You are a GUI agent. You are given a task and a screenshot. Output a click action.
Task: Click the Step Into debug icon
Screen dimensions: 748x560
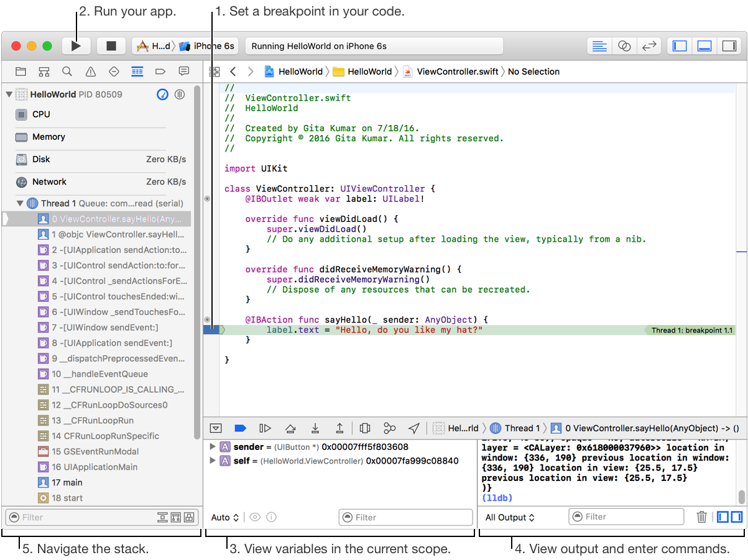point(315,428)
